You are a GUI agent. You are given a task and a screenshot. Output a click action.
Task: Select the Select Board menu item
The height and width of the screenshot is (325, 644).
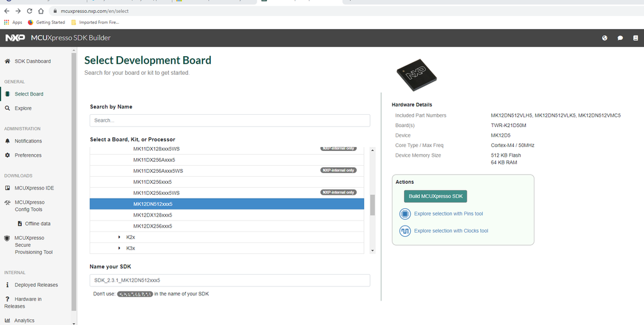[x=29, y=94]
